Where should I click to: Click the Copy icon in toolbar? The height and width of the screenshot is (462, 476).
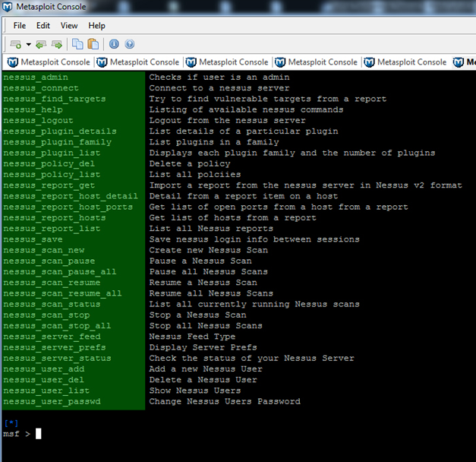[77, 44]
